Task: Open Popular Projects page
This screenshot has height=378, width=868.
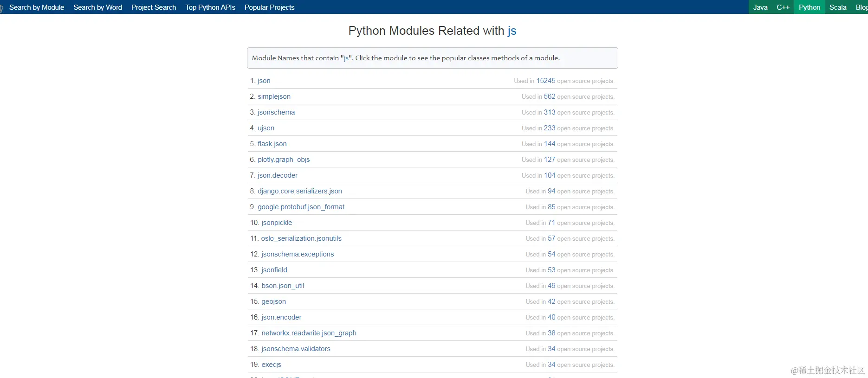Action: (269, 7)
